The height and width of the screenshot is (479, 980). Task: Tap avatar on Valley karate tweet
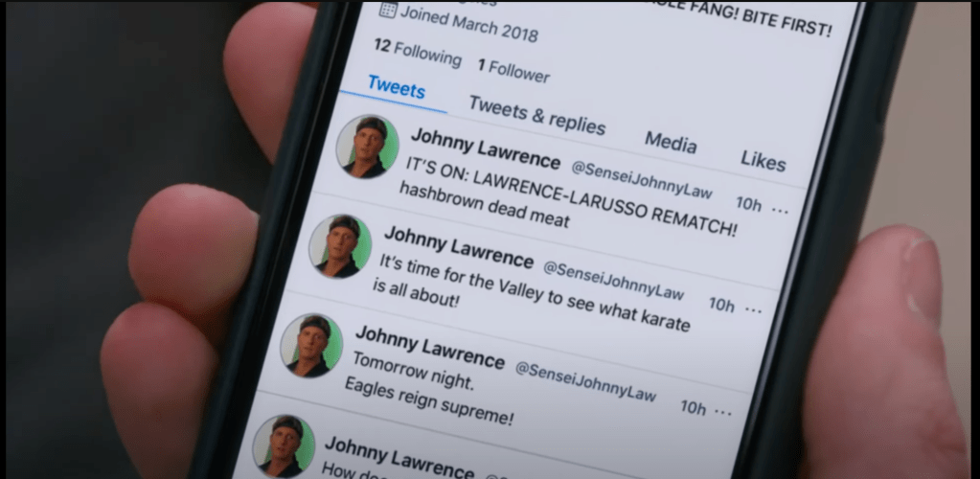[340, 246]
